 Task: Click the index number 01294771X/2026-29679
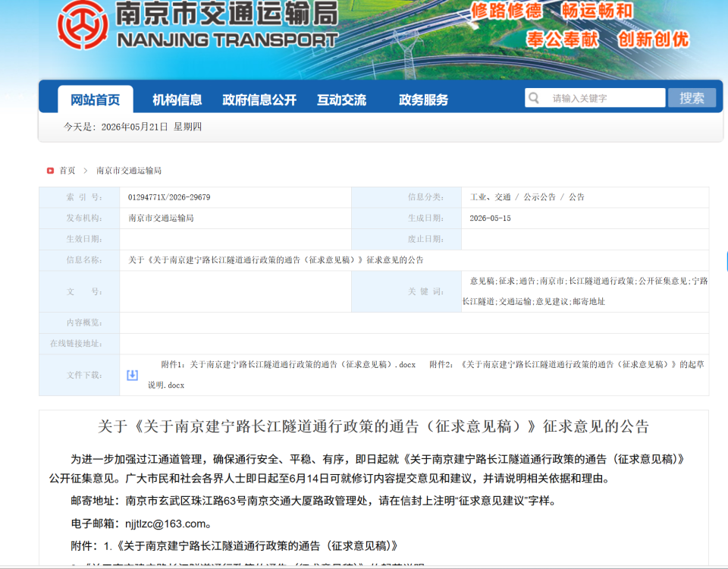coord(169,197)
